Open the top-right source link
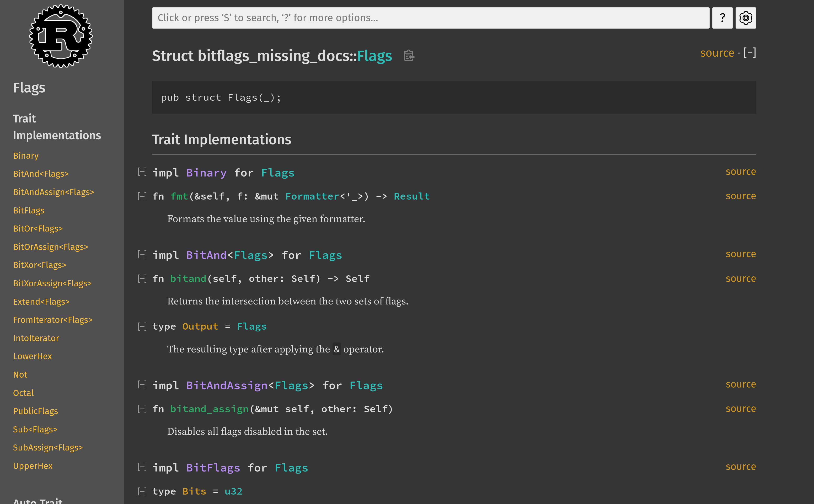Viewport: 814px width, 504px height. coord(717,53)
